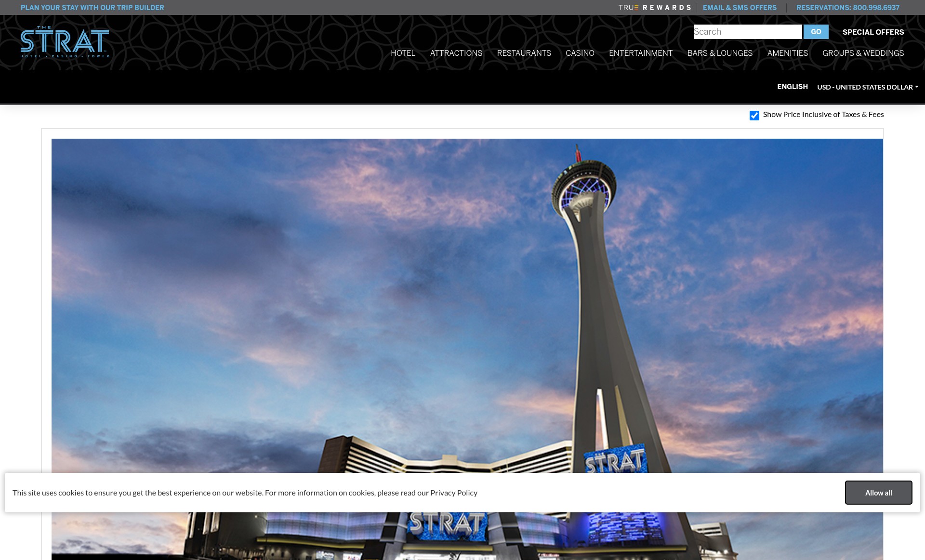Click the cookie notice Privacy Policy text

tap(454, 493)
